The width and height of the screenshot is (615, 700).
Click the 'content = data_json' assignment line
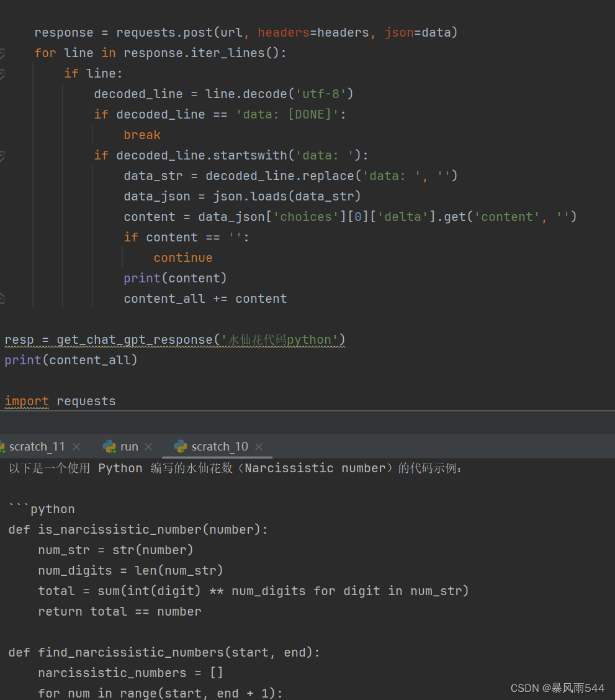click(x=351, y=217)
